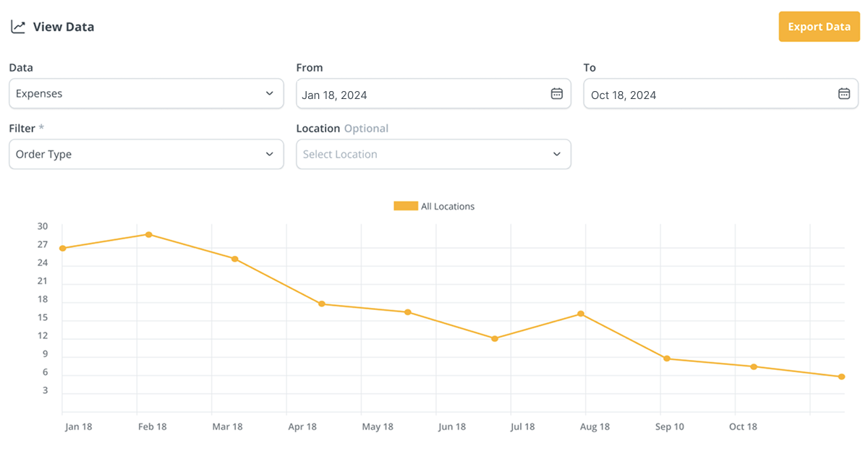Screen dimensions: 868x451
Task: Select the first data point on the line
Action: (63, 249)
